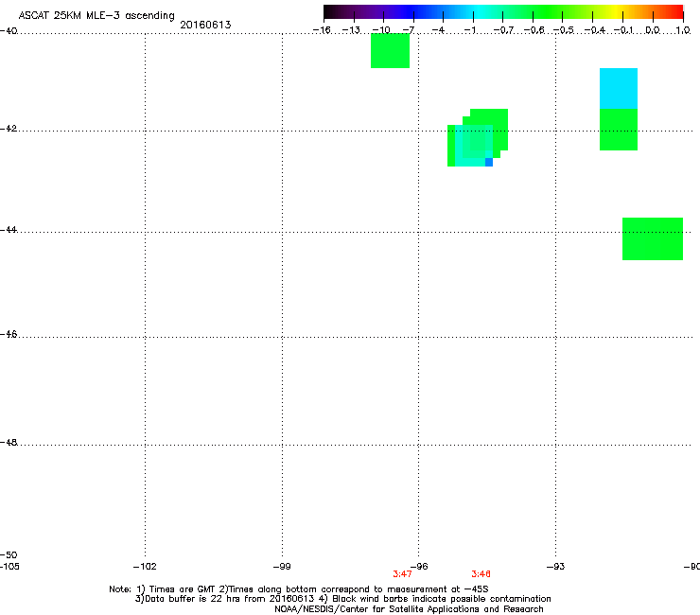Click the green square just below latitude -40
Screen dimensions: 700x615
point(390,50)
